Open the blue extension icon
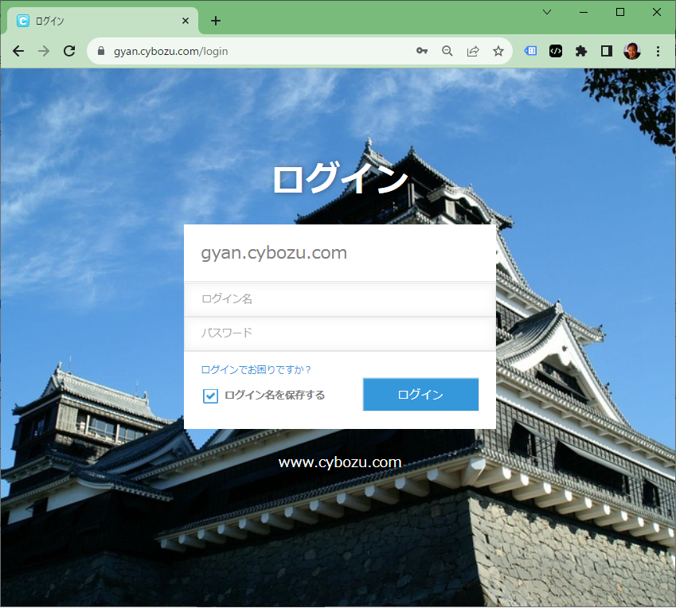 530,51
